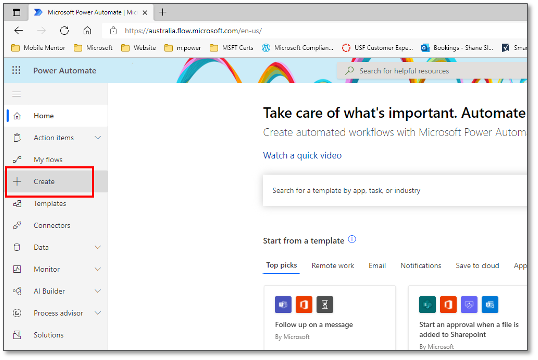The image size is (538, 360).
Task: Click the site lock icon in address bar
Action: 113,31
